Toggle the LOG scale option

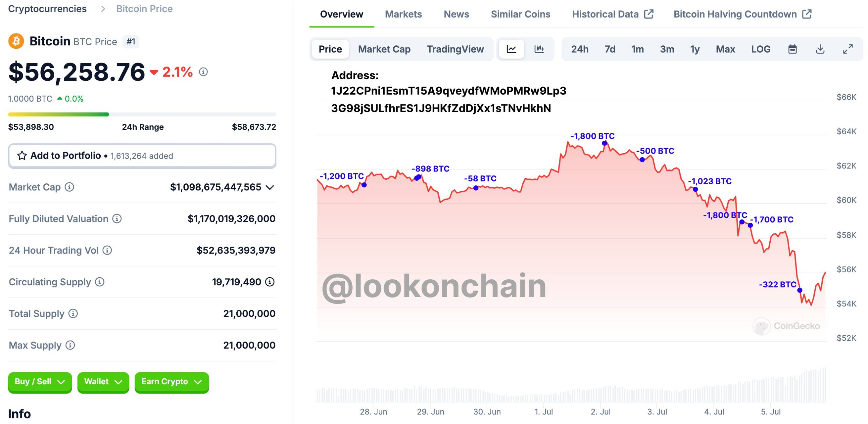click(x=761, y=49)
